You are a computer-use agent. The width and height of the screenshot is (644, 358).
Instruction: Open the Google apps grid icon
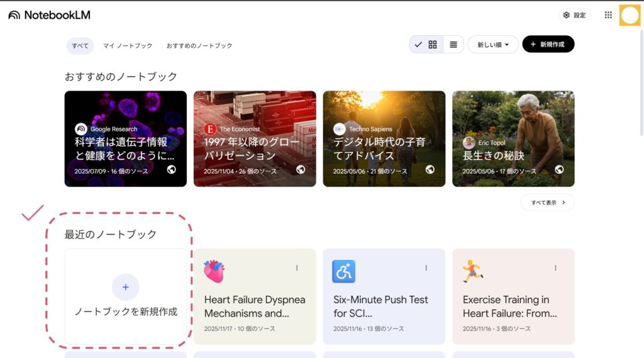click(608, 15)
